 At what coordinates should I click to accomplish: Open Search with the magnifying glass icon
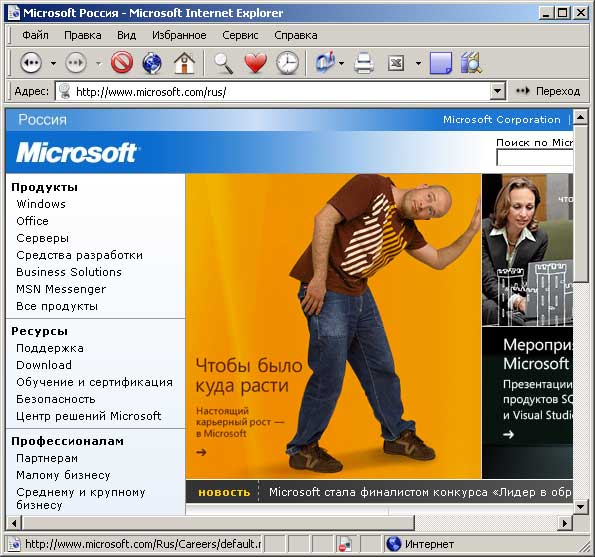(224, 63)
